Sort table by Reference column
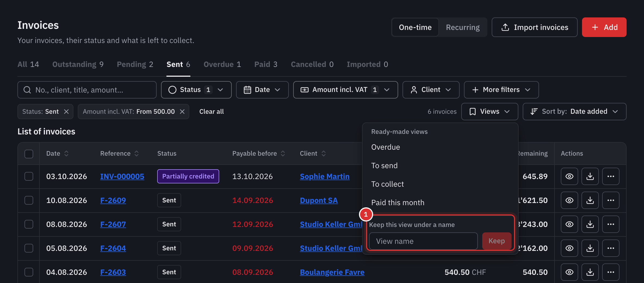Screen dimensions: 644x283 pyautogui.click(x=119, y=153)
